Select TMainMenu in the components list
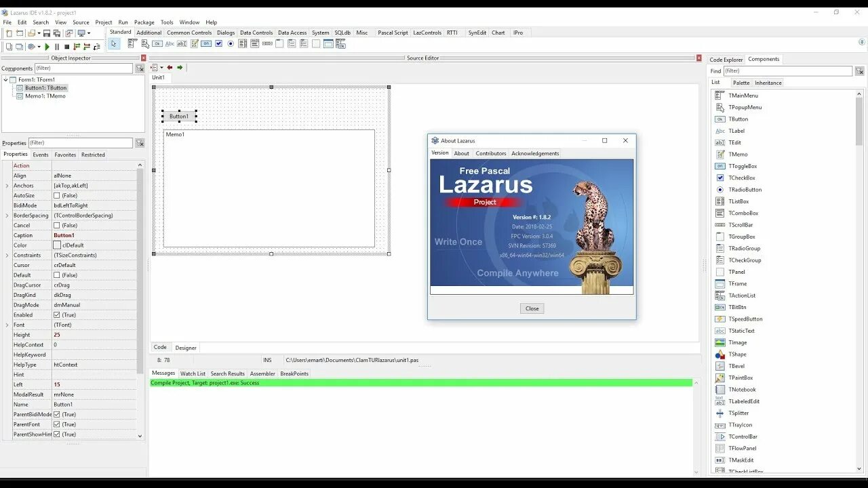The height and width of the screenshot is (488, 868). 743,96
